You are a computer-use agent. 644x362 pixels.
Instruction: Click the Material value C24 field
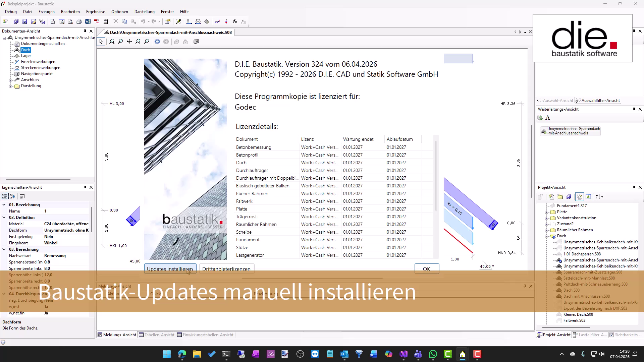(66, 224)
